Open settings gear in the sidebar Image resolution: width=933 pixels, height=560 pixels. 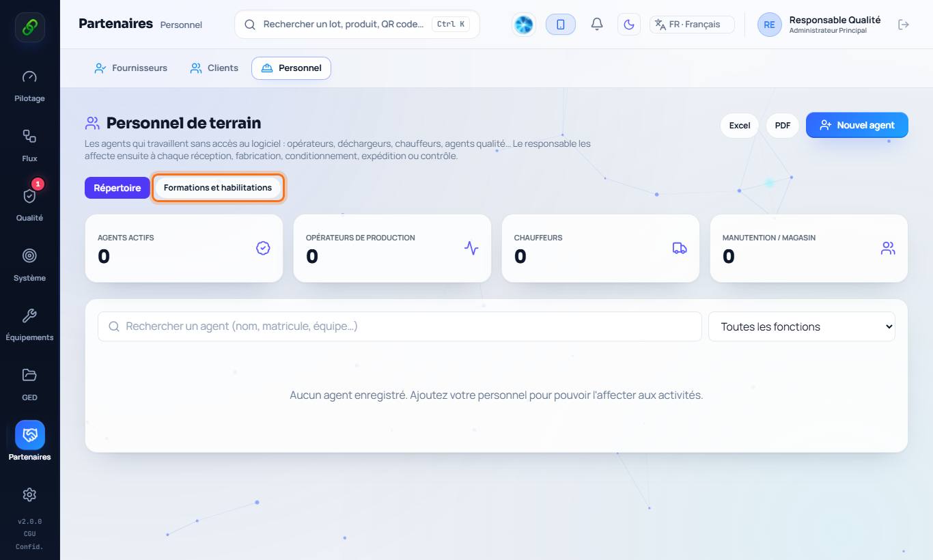pyautogui.click(x=29, y=494)
